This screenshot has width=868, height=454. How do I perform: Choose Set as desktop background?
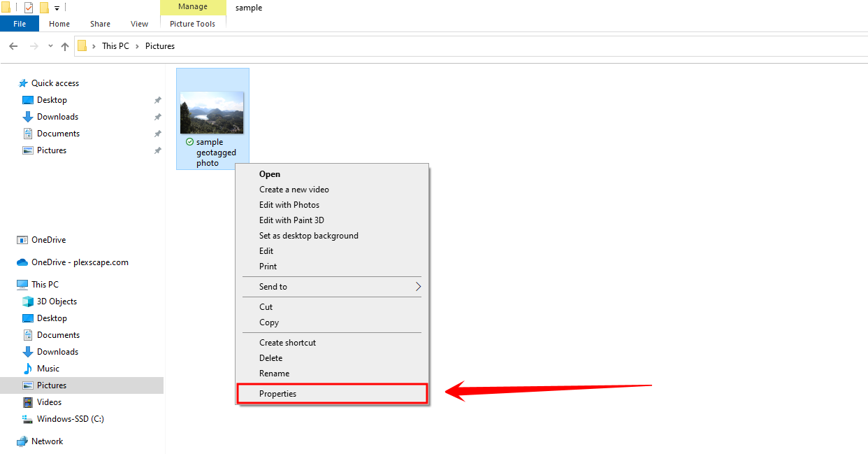(x=332, y=236)
